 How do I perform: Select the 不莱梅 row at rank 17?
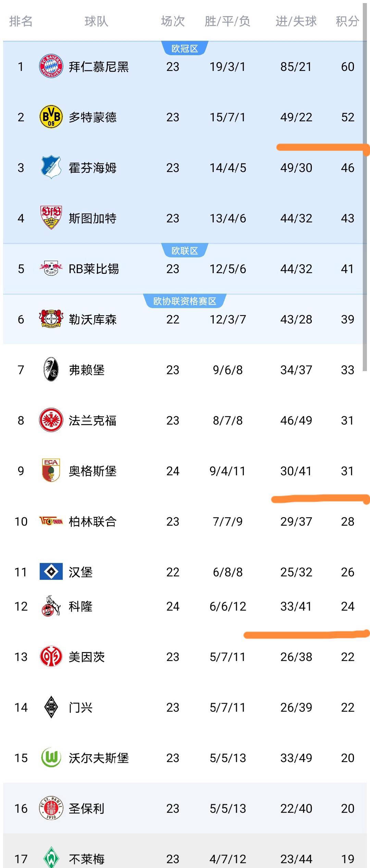185,858
